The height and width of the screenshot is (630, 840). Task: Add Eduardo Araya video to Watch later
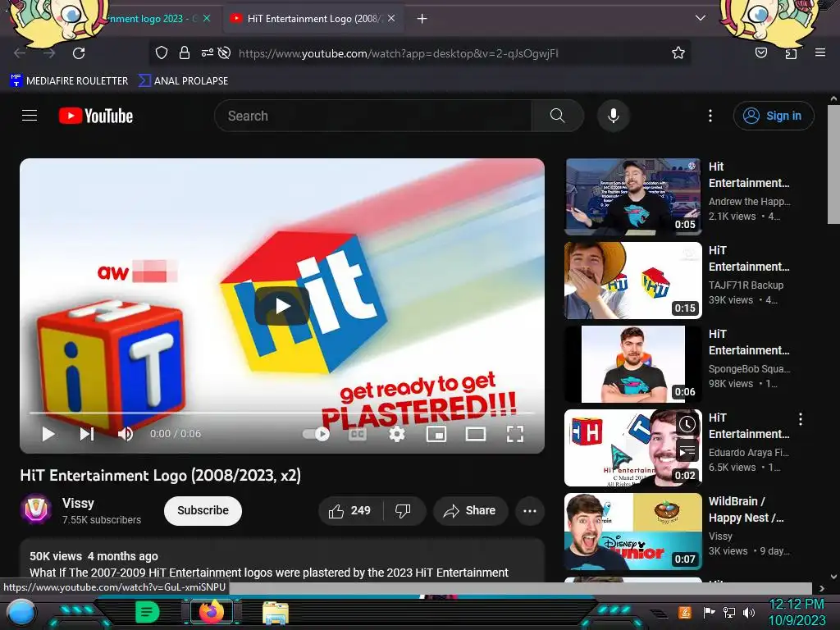click(x=687, y=425)
